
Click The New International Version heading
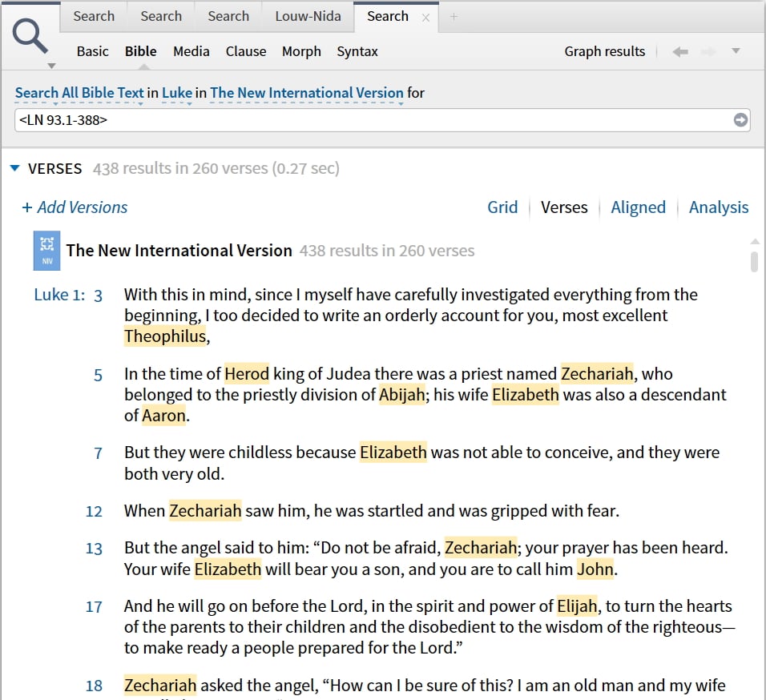pos(179,251)
